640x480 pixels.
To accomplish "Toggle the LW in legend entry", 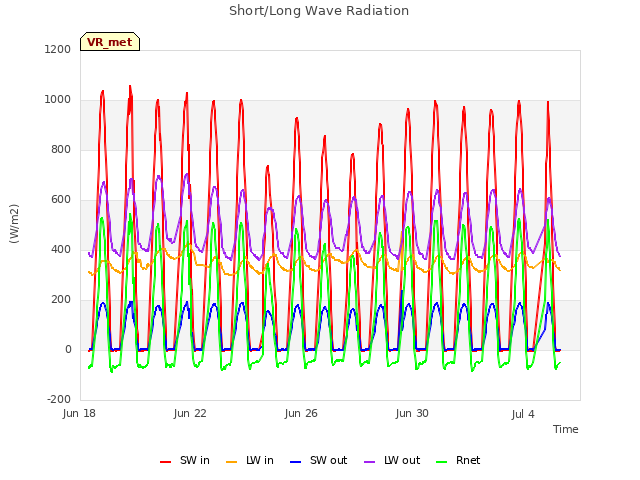I will pos(249,460).
